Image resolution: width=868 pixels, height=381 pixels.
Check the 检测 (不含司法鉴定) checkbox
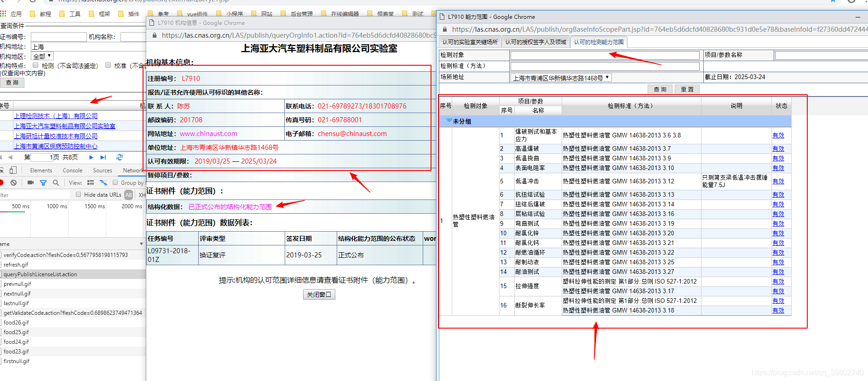pyautogui.click(x=35, y=65)
